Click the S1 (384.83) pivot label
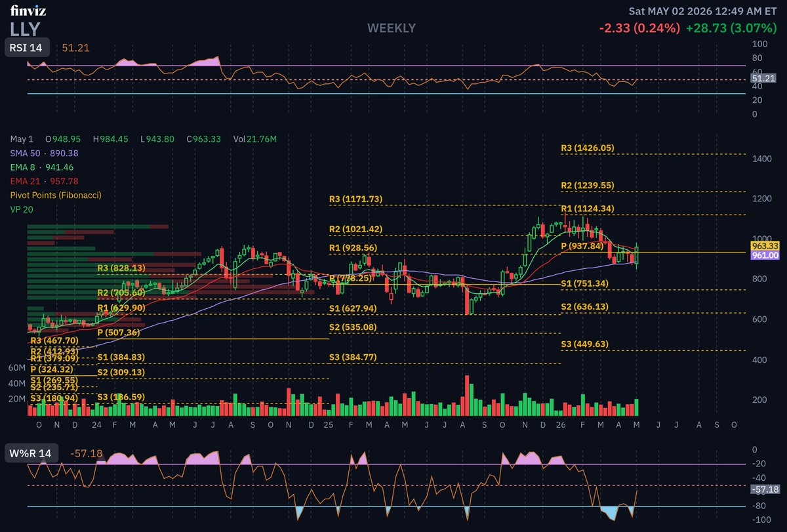 click(121, 357)
